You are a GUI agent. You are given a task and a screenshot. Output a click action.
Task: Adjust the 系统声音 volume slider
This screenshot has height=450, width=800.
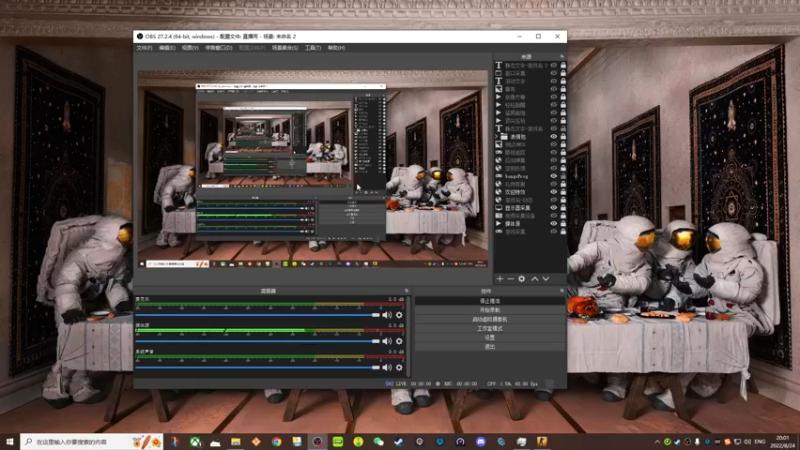coord(258,367)
